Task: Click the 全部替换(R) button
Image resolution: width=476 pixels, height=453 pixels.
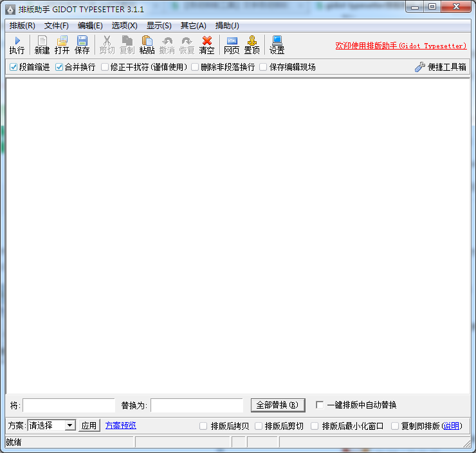Action: pos(278,405)
